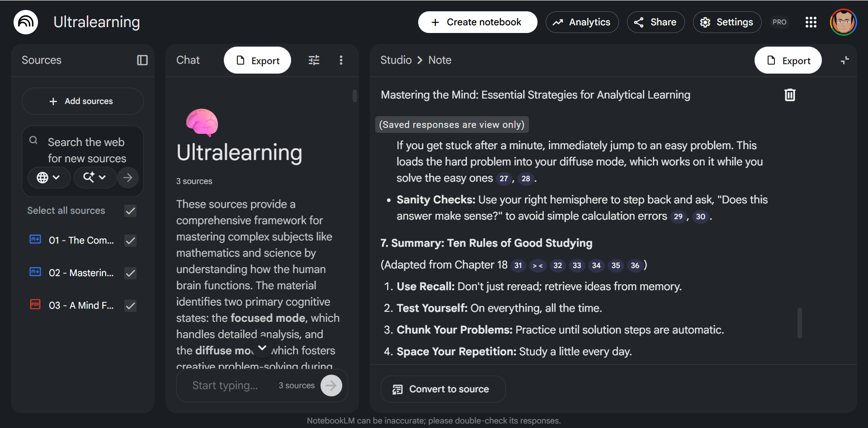The width and height of the screenshot is (868, 428).
Task: Export the Studio note
Action: [x=788, y=60]
